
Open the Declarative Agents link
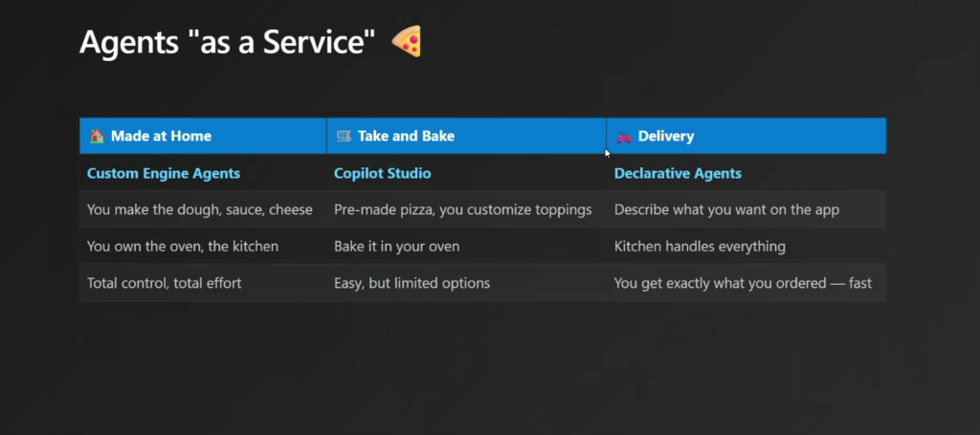click(678, 173)
